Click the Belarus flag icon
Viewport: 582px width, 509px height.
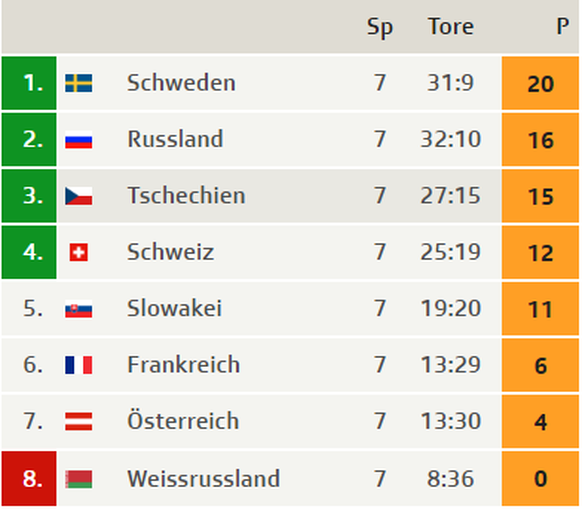click(x=78, y=479)
